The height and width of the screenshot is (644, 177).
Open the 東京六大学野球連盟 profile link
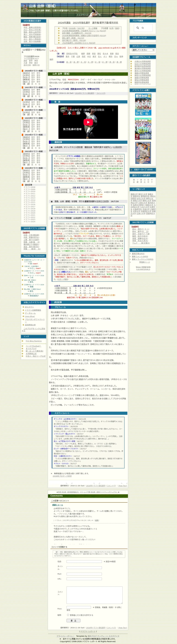[x=142, y=71]
